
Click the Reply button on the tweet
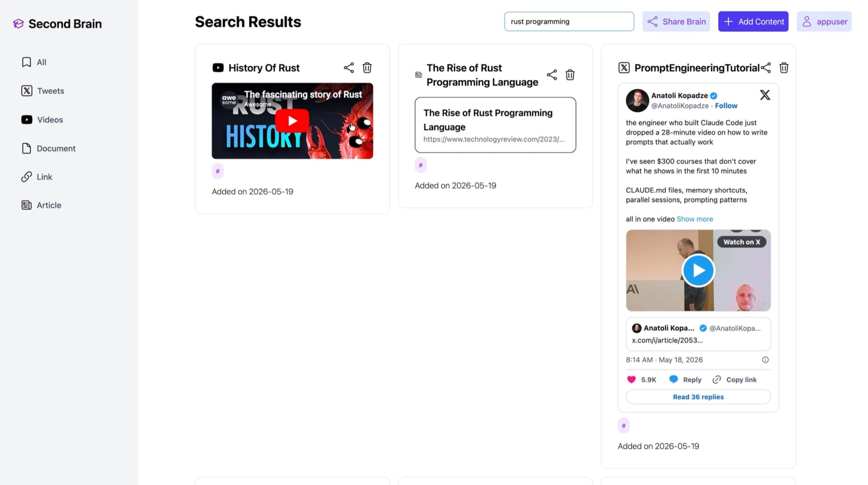click(x=685, y=380)
